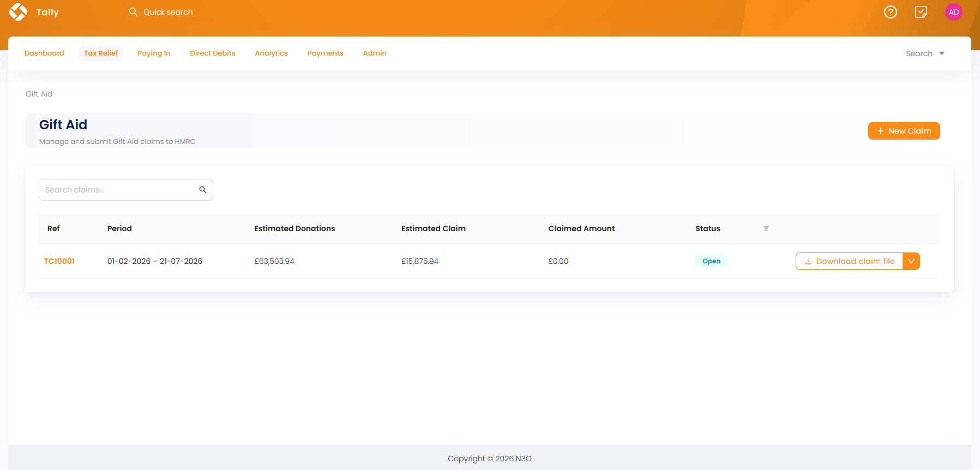Open the help question mark icon
Image resolution: width=980 pixels, height=470 pixels.
[x=891, y=12]
